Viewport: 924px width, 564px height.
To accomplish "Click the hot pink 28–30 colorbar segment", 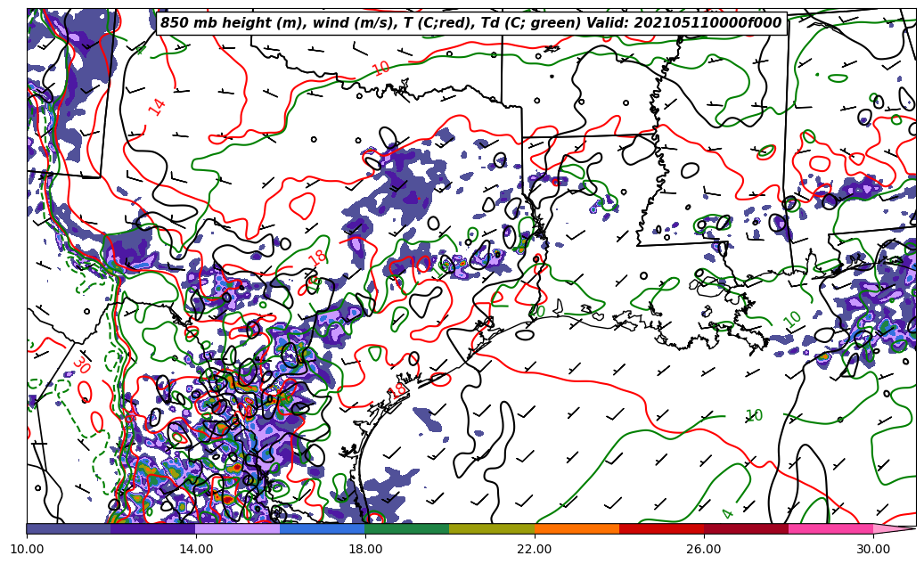I will tap(830, 528).
